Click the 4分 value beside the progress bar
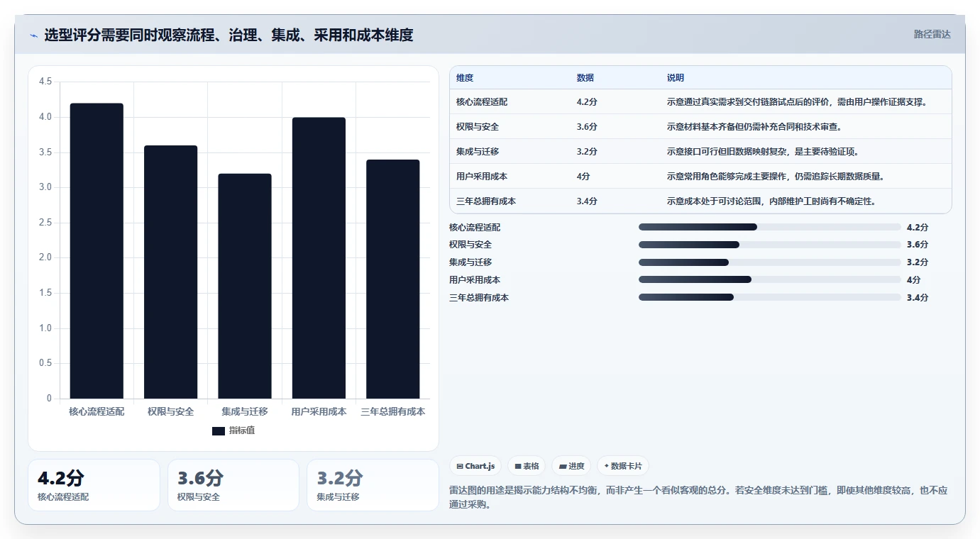Viewport: 980px width, 539px height. [913, 279]
